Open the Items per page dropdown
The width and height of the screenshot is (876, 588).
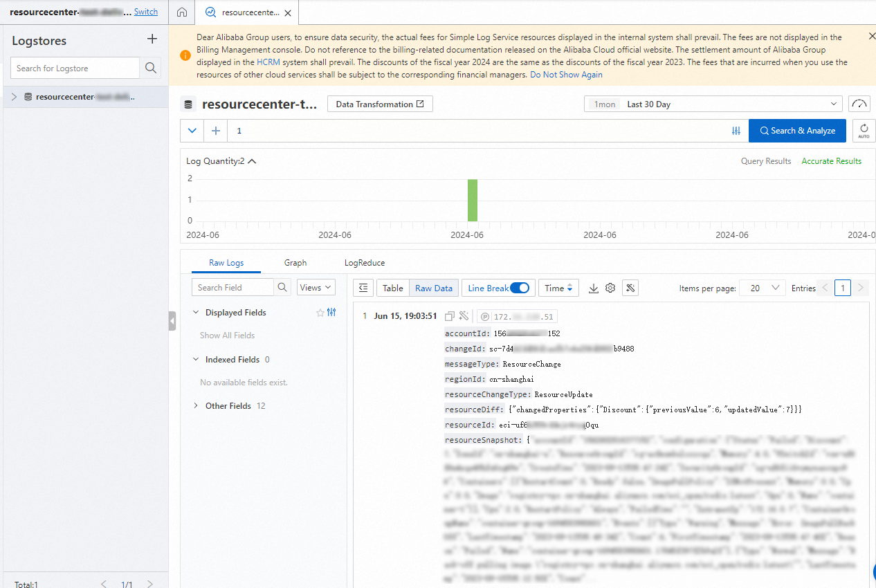763,288
